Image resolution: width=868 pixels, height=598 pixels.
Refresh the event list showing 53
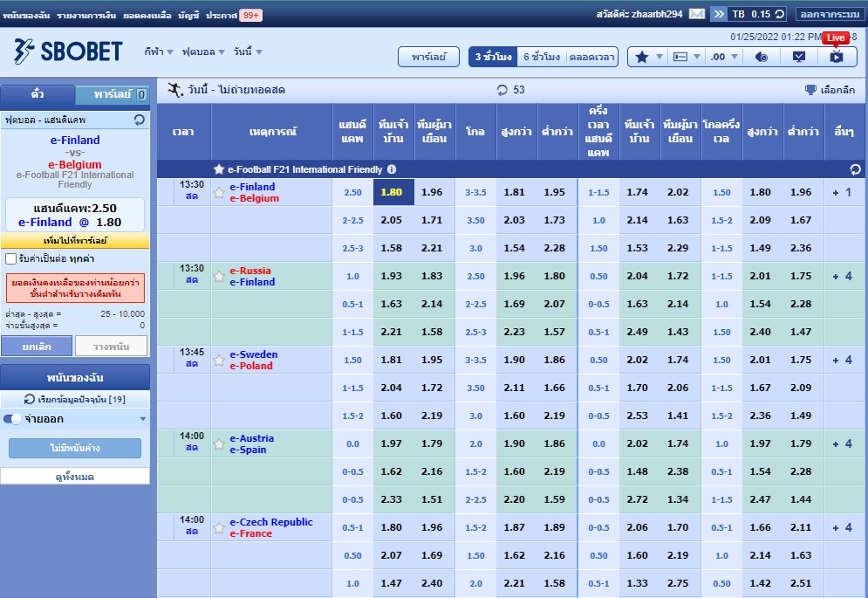(x=502, y=90)
